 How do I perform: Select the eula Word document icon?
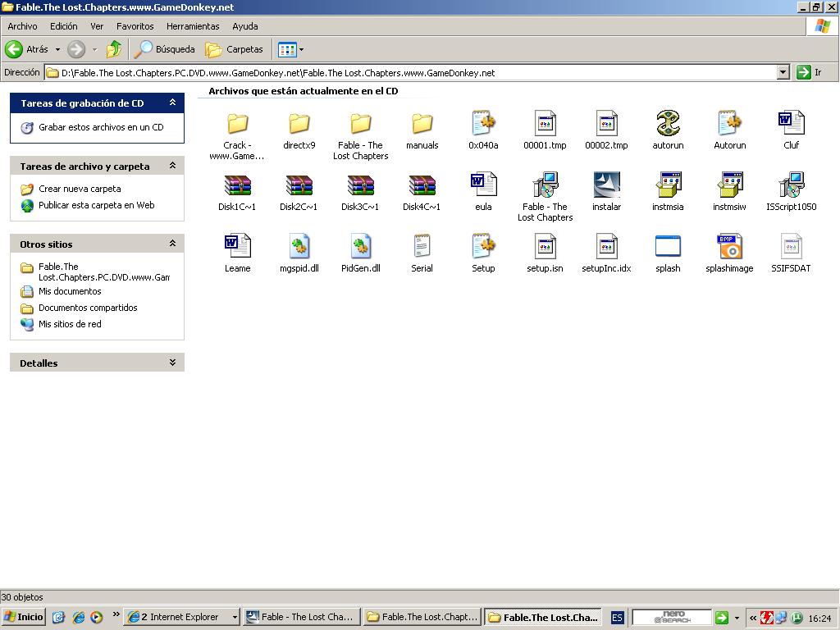point(483,186)
